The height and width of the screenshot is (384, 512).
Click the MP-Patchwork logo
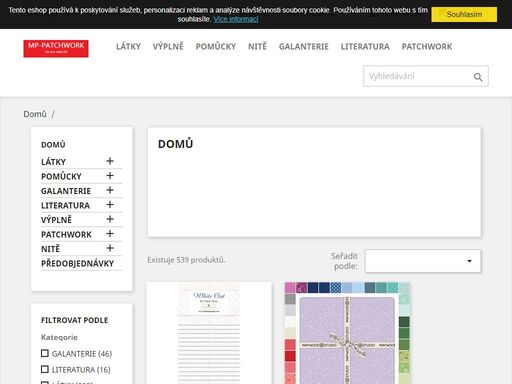56,49
